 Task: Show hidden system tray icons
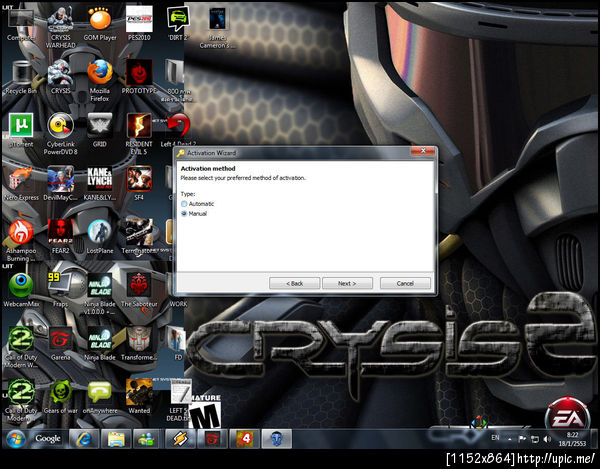click(510, 439)
